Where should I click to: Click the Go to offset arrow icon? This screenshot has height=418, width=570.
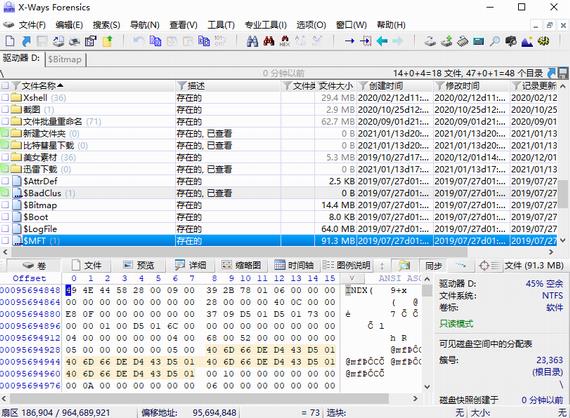349,41
